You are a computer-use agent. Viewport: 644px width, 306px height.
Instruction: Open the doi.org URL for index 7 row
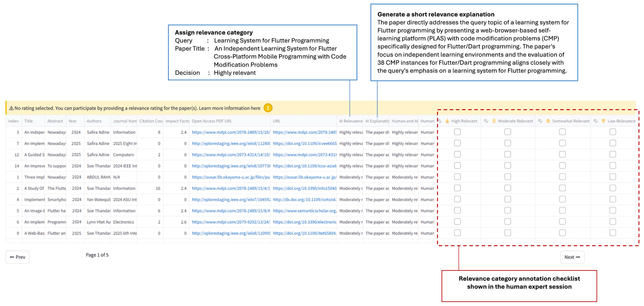click(x=305, y=144)
